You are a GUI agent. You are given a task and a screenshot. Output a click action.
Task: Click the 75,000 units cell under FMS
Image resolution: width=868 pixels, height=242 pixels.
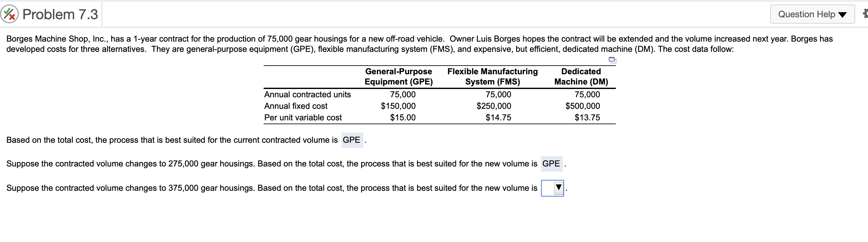click(x=498, y=94)
